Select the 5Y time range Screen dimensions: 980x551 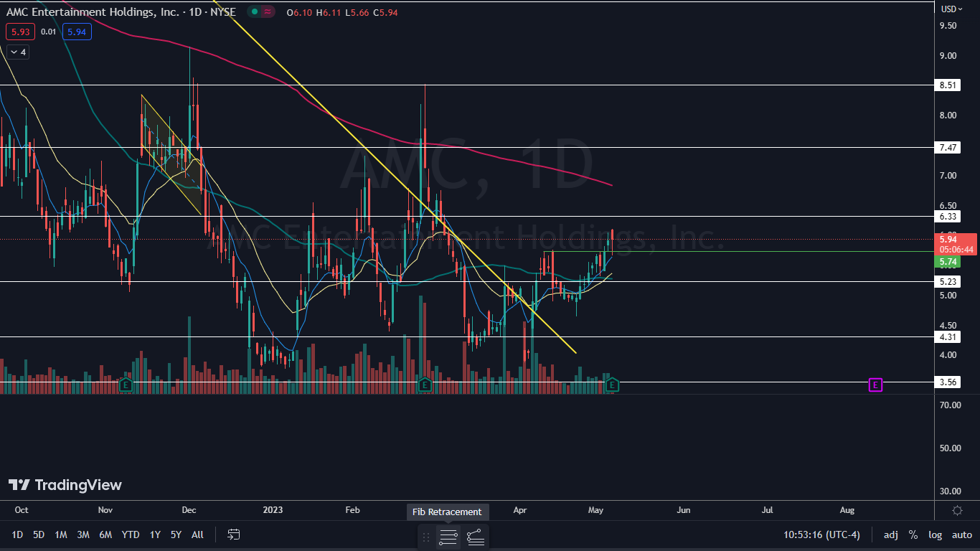(176, 534)
